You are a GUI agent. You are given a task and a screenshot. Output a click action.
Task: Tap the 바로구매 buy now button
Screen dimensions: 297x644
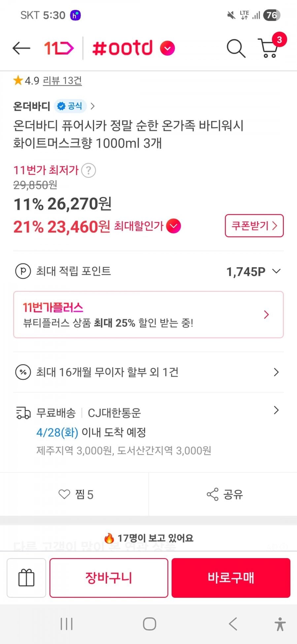tap(231, 578)
